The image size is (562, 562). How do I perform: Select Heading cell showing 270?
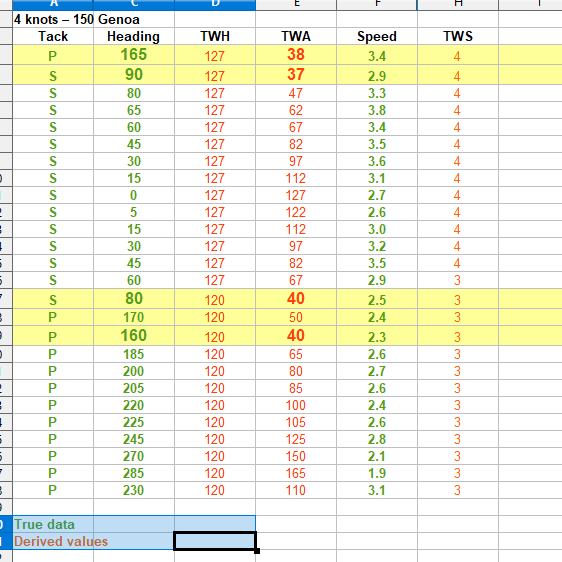134,456
